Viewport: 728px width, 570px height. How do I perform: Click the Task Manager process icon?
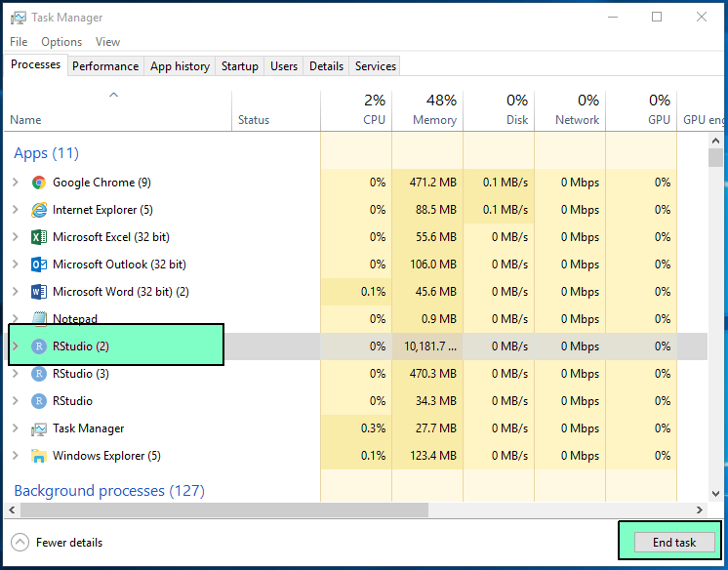click(39, 428)
